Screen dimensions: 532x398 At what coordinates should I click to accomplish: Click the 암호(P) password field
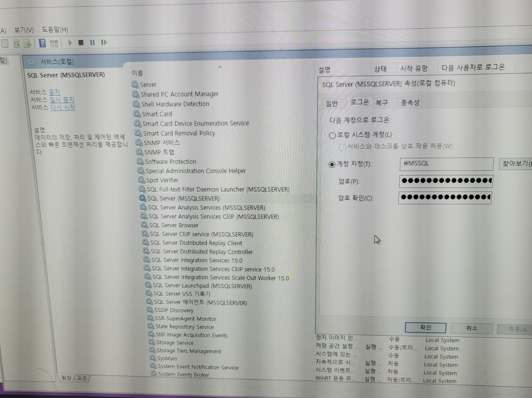pyautogui.click(x=446, y=181)
